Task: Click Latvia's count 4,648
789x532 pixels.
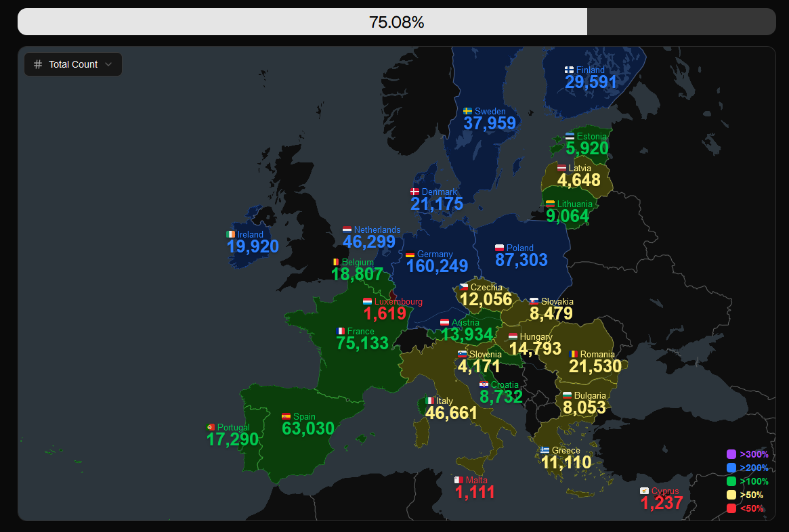Action: click(579, 180)
